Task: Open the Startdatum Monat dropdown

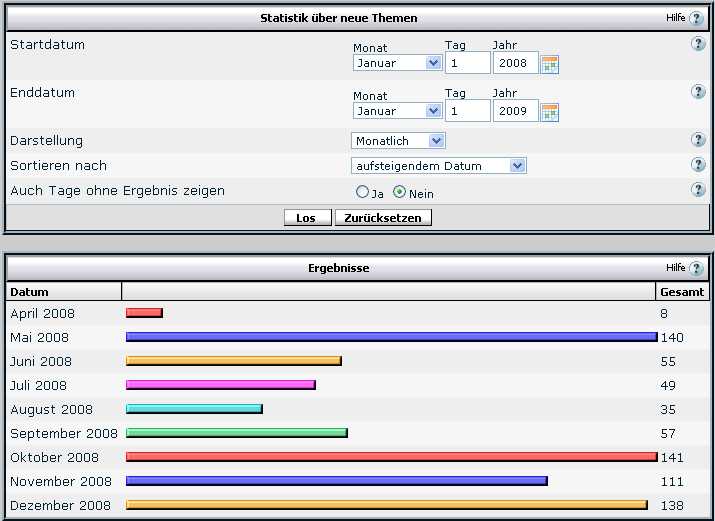Action: 397,63
